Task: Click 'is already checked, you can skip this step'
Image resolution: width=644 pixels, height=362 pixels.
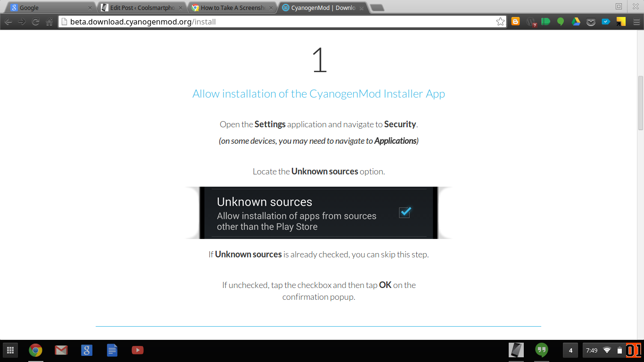Action: 356,255
